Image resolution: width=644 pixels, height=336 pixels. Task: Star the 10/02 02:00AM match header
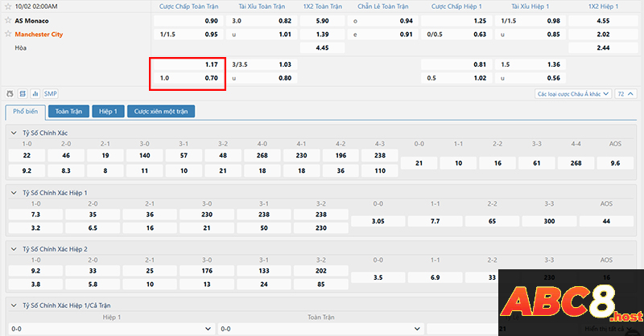(9, 6)
